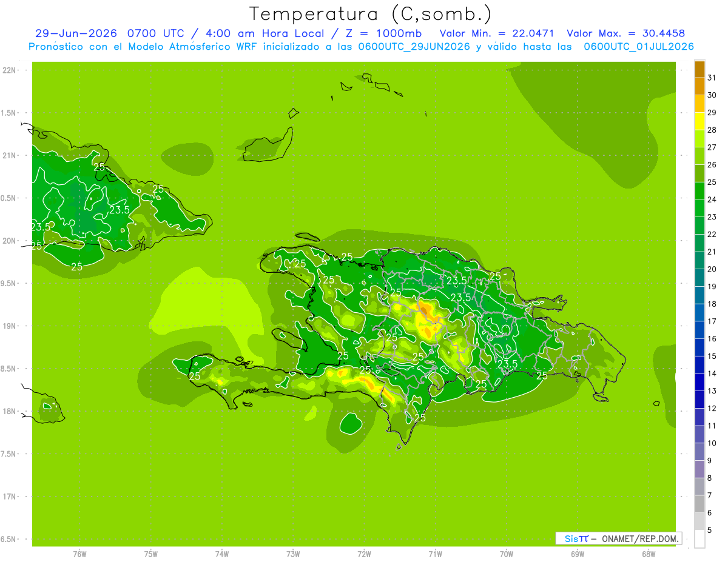728x562 pixels.
Task: Click the 18N latitude axis label
Action: [x=9, y=411]
